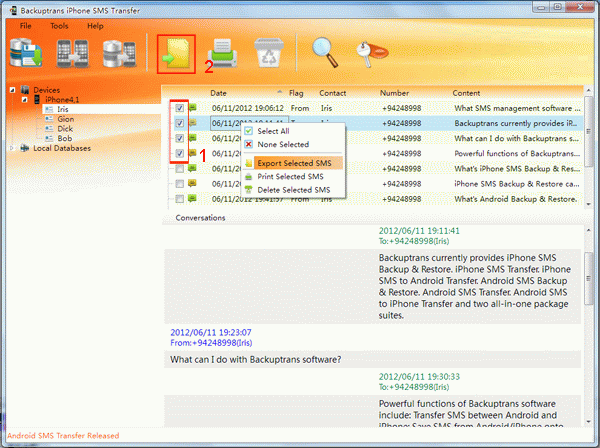The image size is (600, 448).
Task: Choose Export Selected SMS
Action: pos(293,163)
